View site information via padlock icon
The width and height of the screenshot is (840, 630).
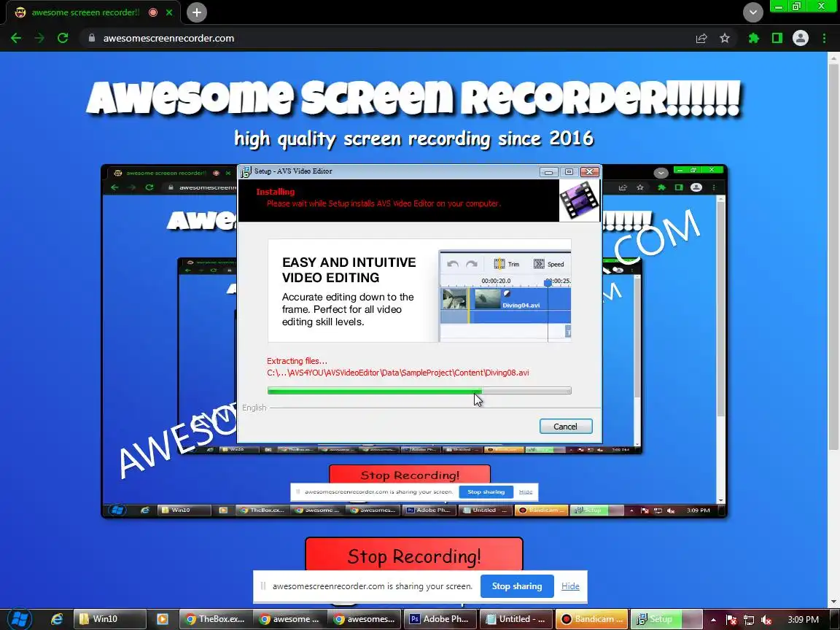pos(92,38)
